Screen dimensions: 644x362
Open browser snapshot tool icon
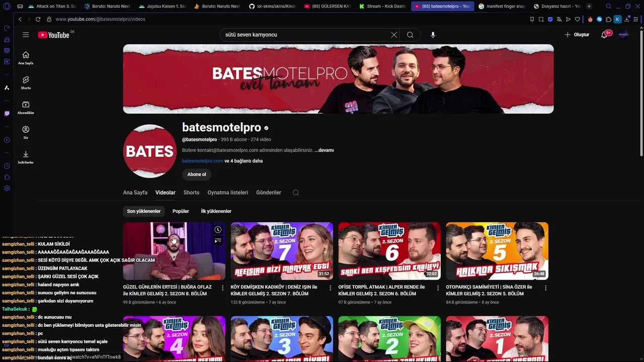click(x=541, y=19)
